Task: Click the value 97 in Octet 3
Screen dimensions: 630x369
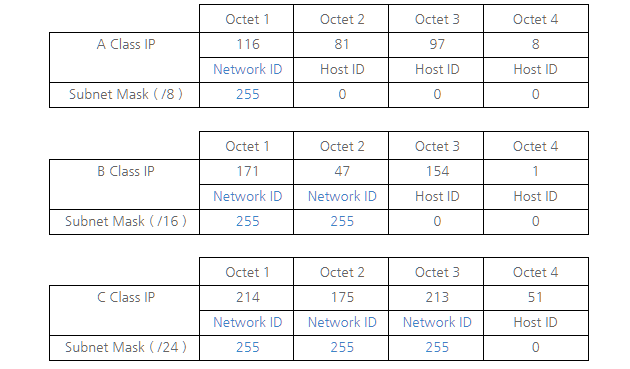Action: [437, 44]
